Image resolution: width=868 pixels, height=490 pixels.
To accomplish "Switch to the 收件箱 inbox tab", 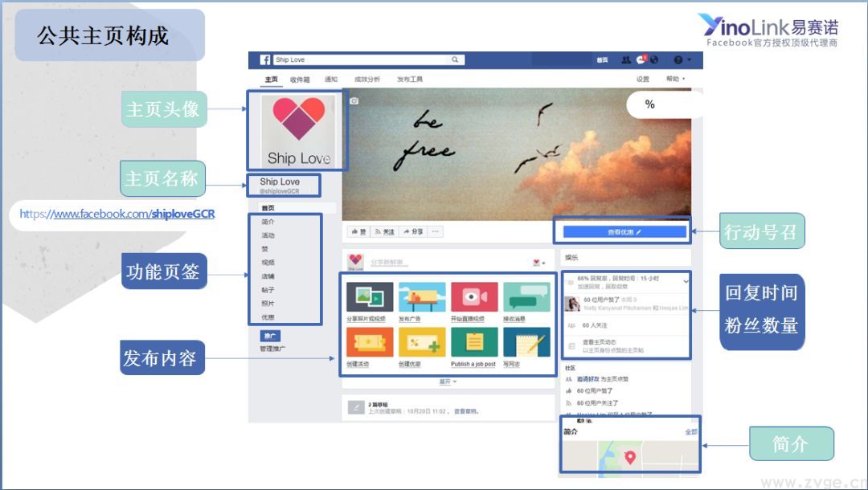I will (299, 80).
